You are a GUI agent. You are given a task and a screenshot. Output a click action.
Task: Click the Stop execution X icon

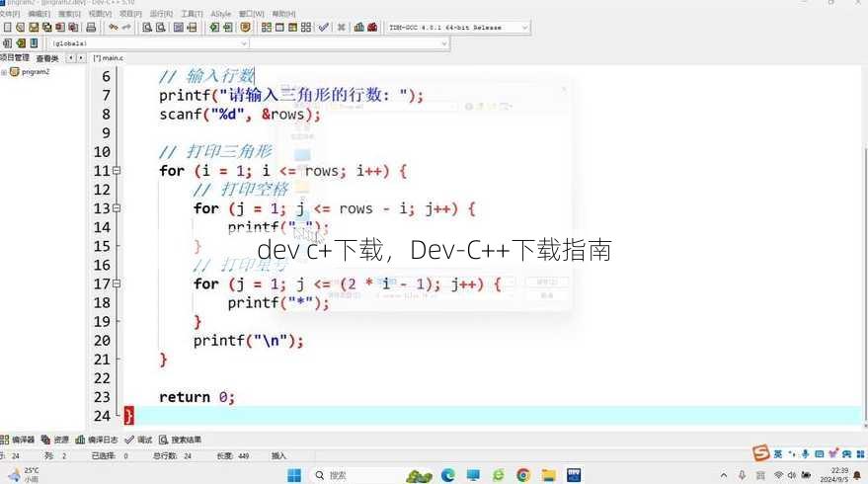tap(342, 27)
